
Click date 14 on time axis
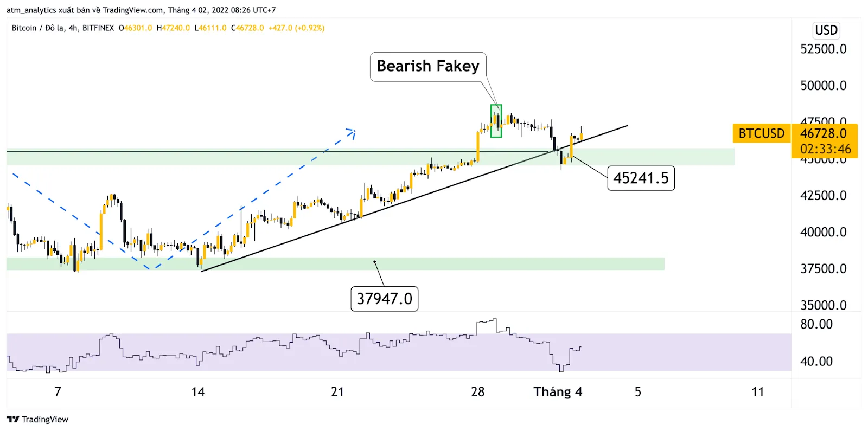198,392
